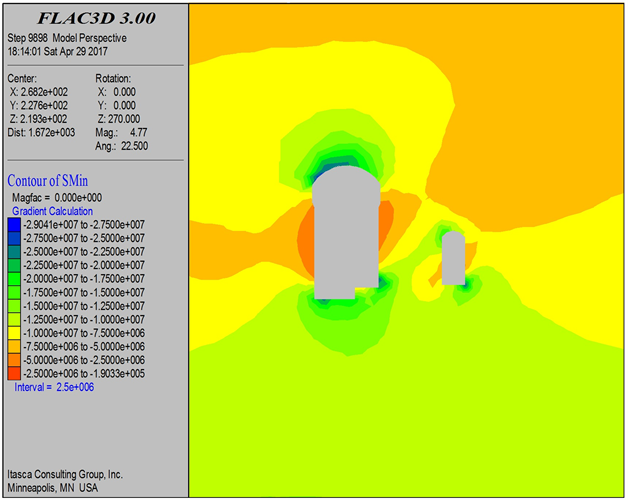Select the 'Gradient Calculation' label
The height and width of the screenshot is (500, 628).
click(52, 212)
